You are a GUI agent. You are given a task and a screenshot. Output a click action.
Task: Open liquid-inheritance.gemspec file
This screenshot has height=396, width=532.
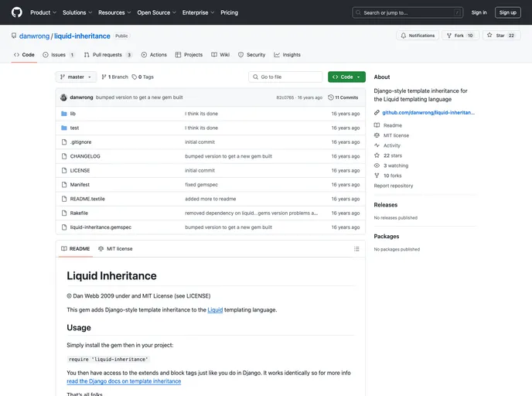101,227
